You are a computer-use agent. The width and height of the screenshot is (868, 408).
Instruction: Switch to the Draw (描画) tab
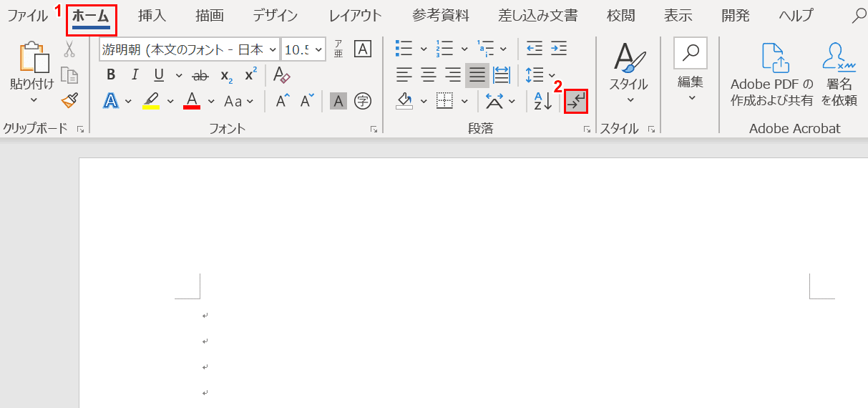click(x=210, y=15)
